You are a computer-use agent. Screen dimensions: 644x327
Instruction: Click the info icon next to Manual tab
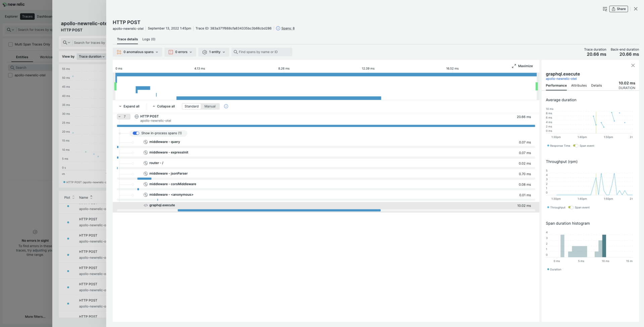(x=226, y=106)
